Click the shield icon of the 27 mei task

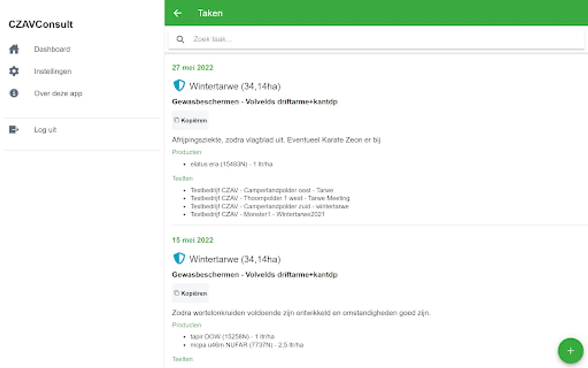[x=179, y=85]
